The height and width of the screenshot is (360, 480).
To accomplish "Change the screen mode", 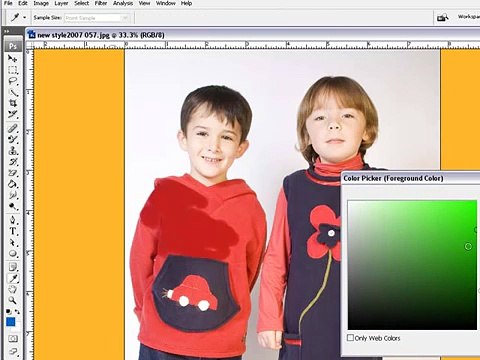I will point(13,352).
